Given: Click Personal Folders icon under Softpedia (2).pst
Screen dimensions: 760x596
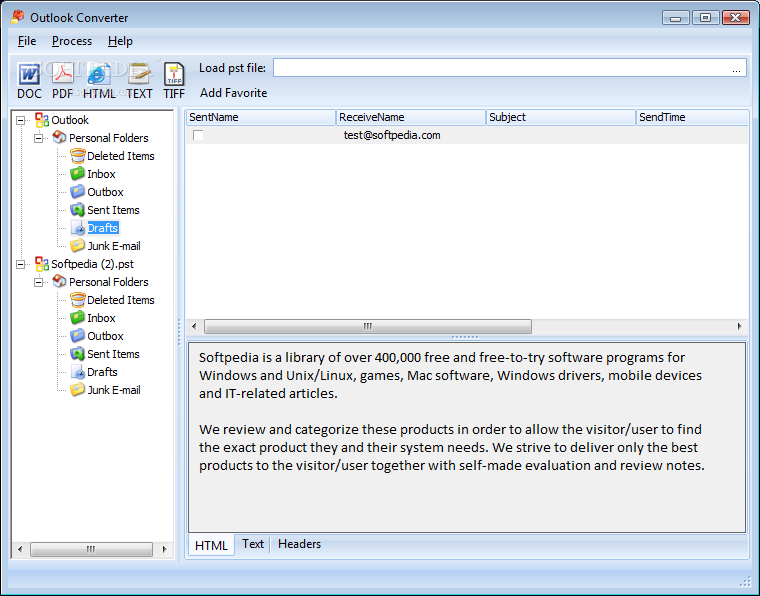Looking at the screenshot, I should [59, 282].
